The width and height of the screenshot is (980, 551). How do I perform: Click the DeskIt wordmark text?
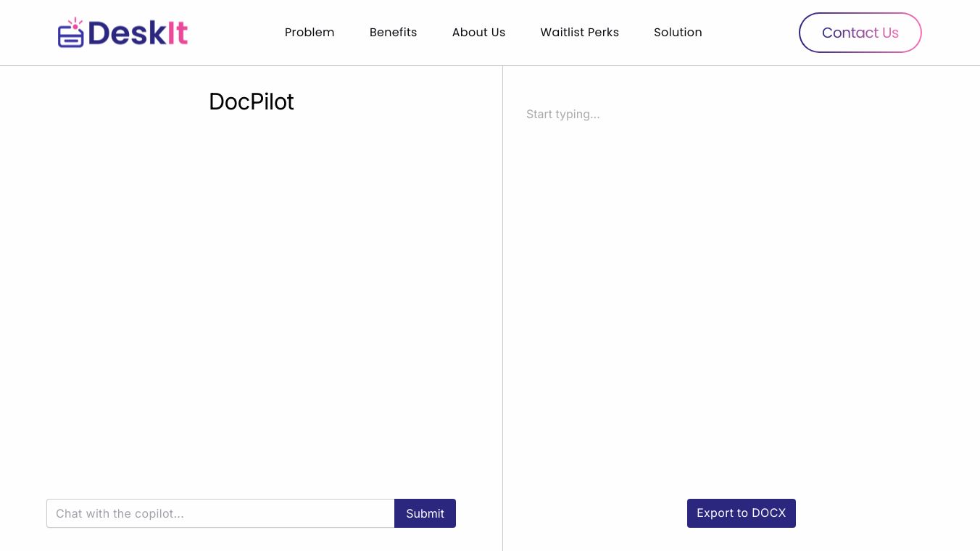tap(137, 33)
